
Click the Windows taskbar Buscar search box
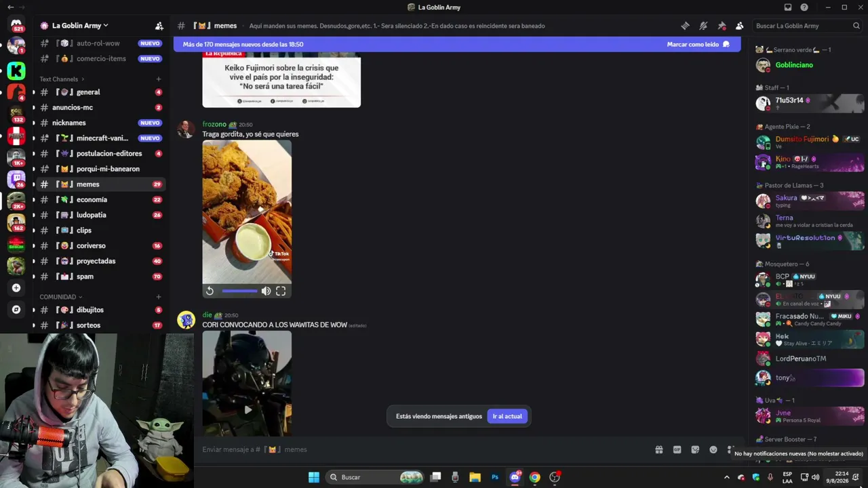click(x=374, y=477)
